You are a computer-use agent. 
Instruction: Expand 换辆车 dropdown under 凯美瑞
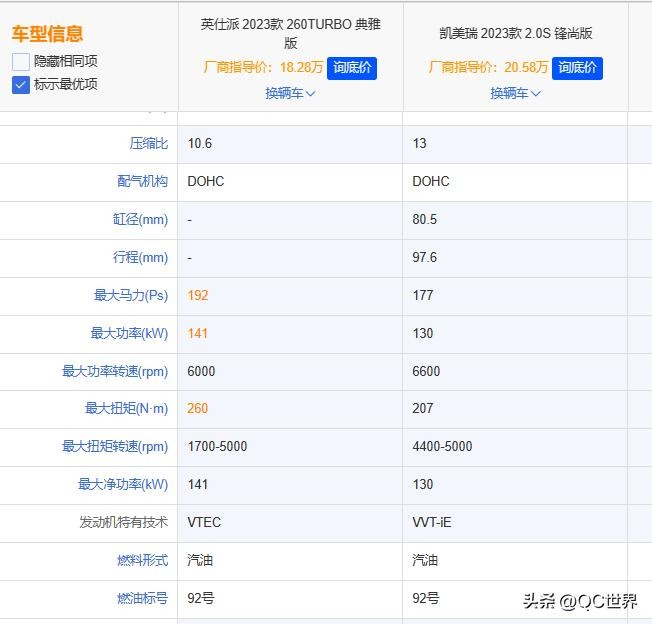pos(515,93)
